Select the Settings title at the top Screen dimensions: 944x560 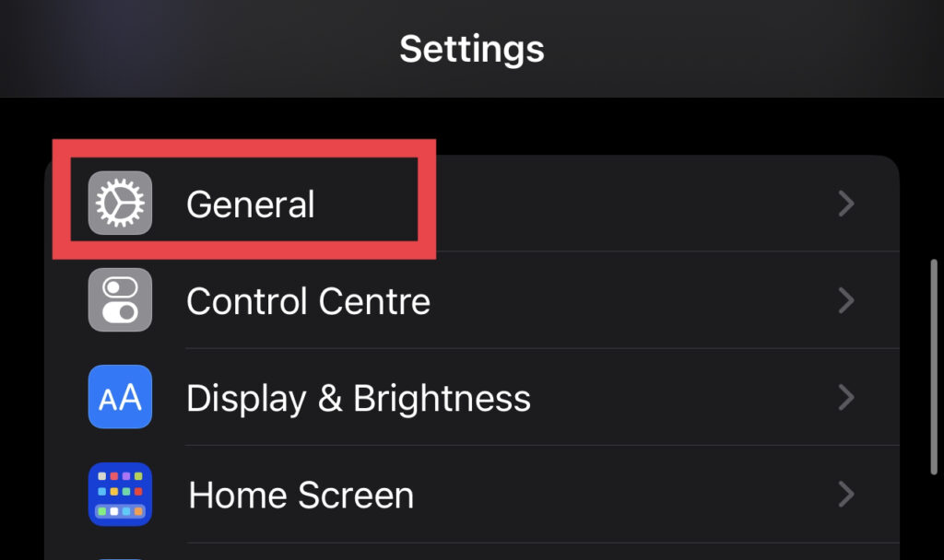click(471, 50)
